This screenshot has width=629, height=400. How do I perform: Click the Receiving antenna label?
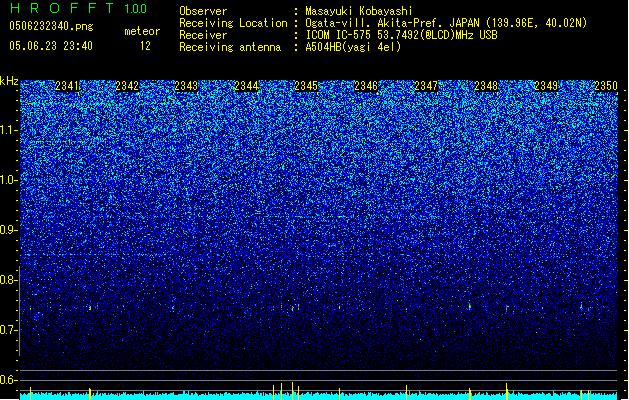[230, 47]
